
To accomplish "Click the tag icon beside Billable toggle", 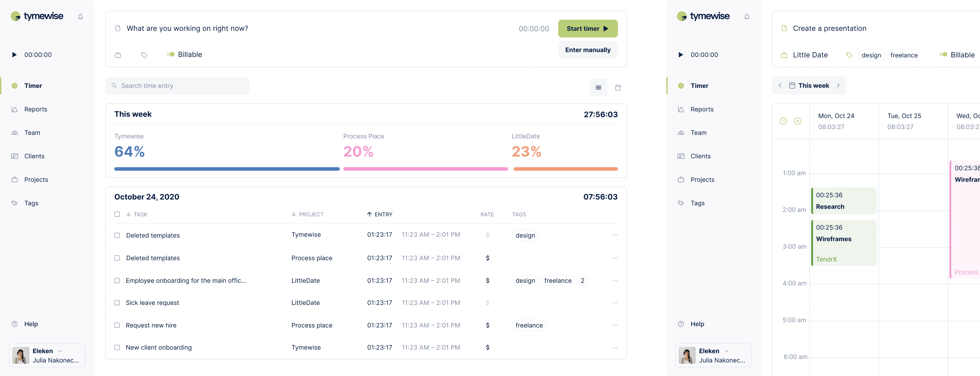I will tap(144, 55).
